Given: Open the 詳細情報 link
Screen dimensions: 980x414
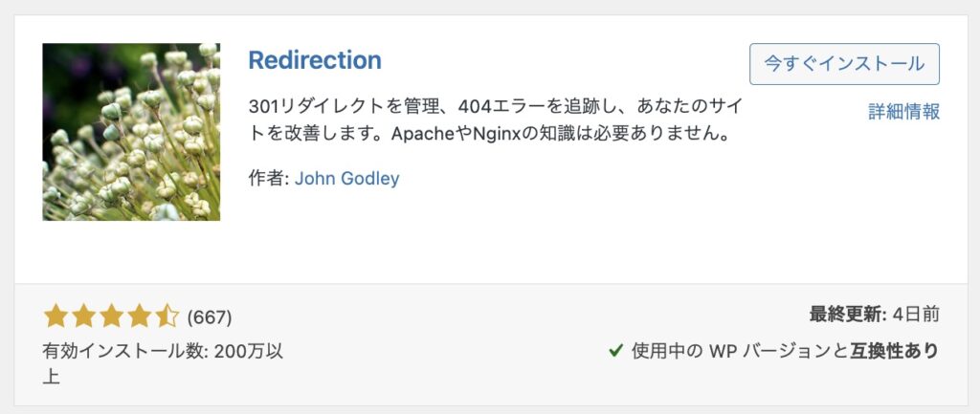Looking at the screenshot, I should 903,112.
